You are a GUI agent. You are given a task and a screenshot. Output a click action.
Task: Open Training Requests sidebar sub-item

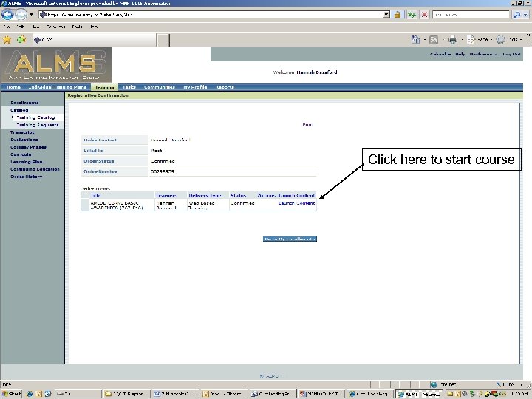[38, 125]
